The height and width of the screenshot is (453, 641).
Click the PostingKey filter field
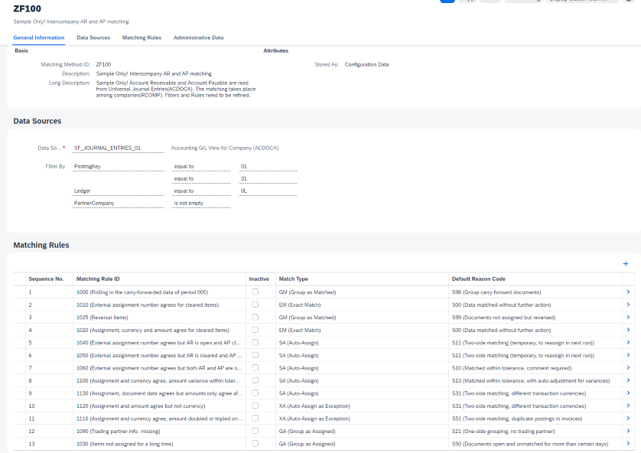coord(118,166)
